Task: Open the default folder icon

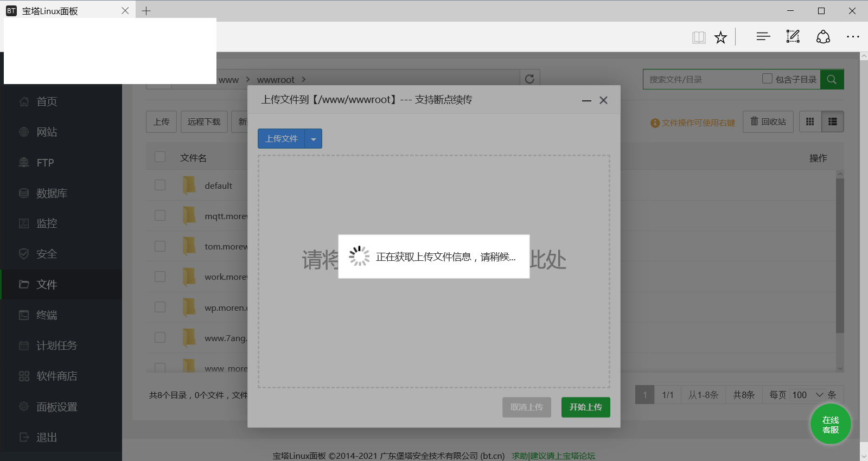Action: 189,185
